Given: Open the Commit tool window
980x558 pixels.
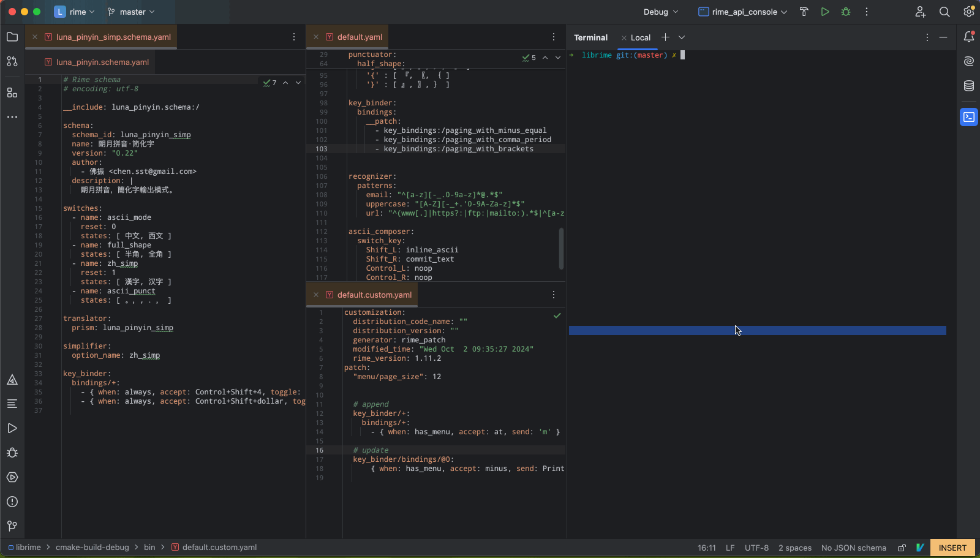Looking at the screenshot, I should tap(12, 62).
